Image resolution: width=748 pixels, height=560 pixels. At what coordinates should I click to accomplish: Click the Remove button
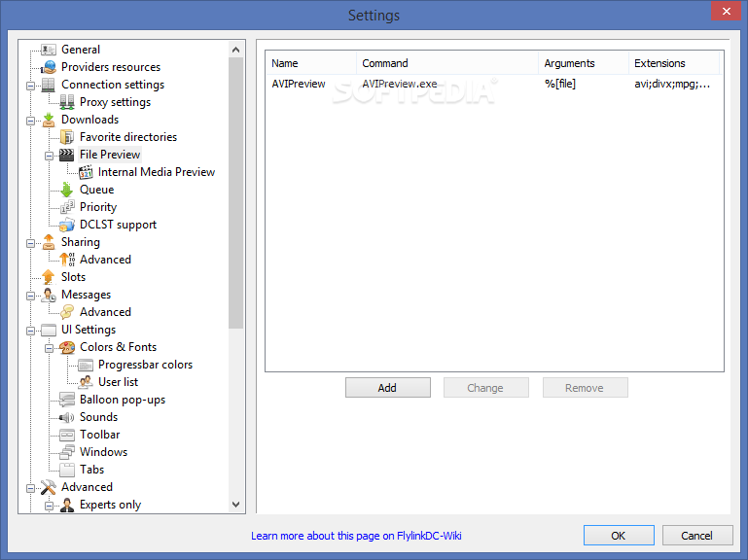pyautogui.click(x=585, y=387)
